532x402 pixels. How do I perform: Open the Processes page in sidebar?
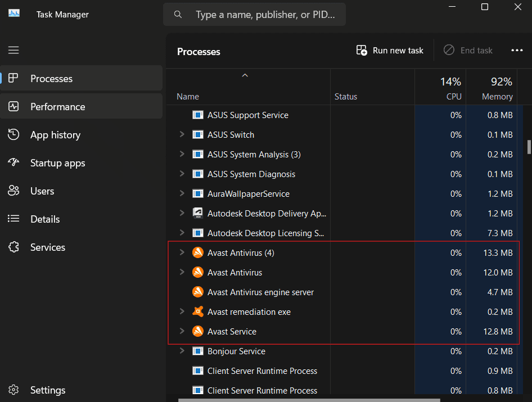point(82,78)
